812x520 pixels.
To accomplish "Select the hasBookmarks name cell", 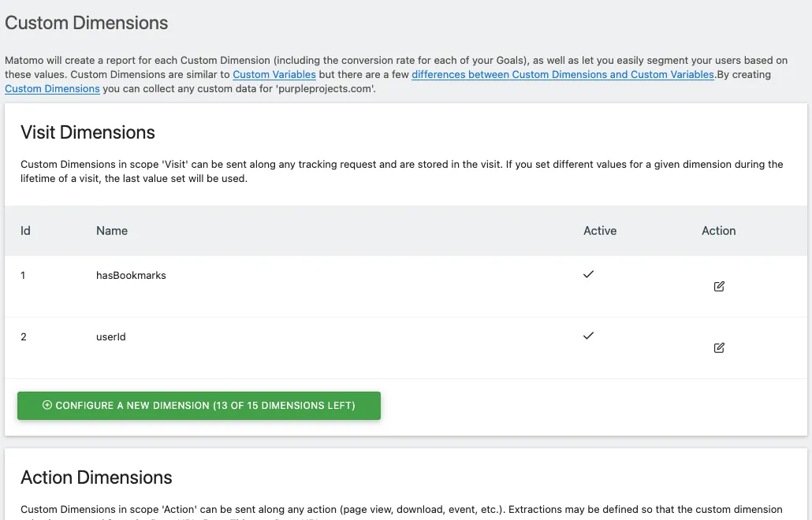I will (x=131, y=275).
